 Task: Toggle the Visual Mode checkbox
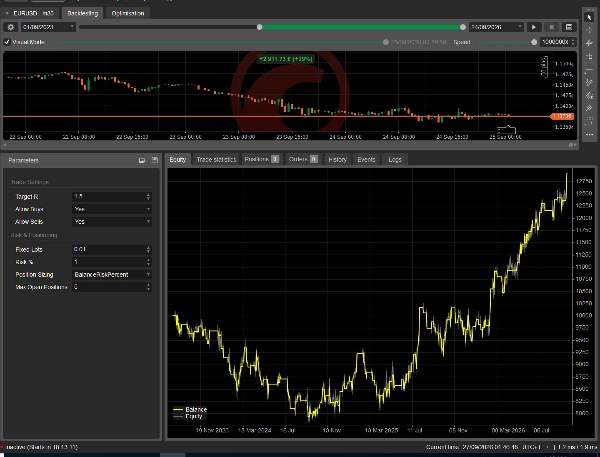click(x=7, y=42)
